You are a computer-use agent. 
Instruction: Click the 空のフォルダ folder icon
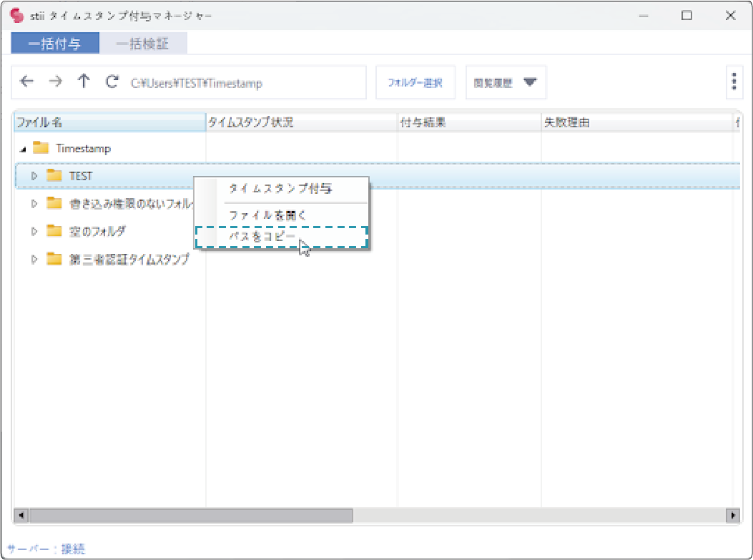pos(55,231)
